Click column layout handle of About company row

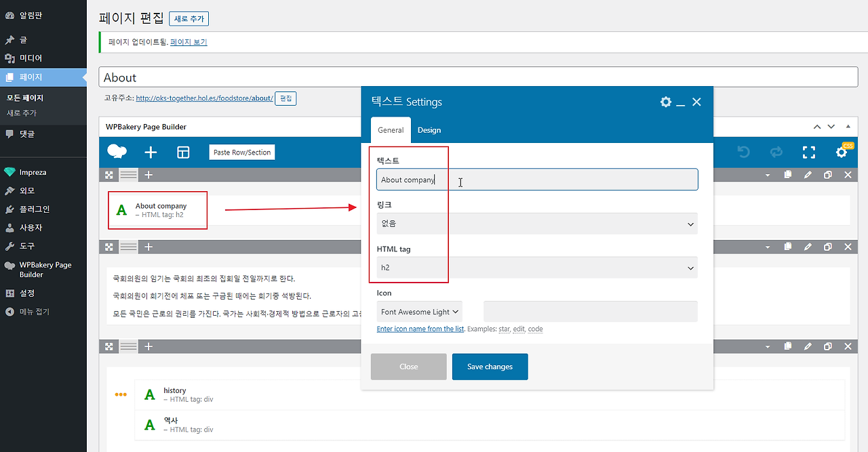pos(129,175)
